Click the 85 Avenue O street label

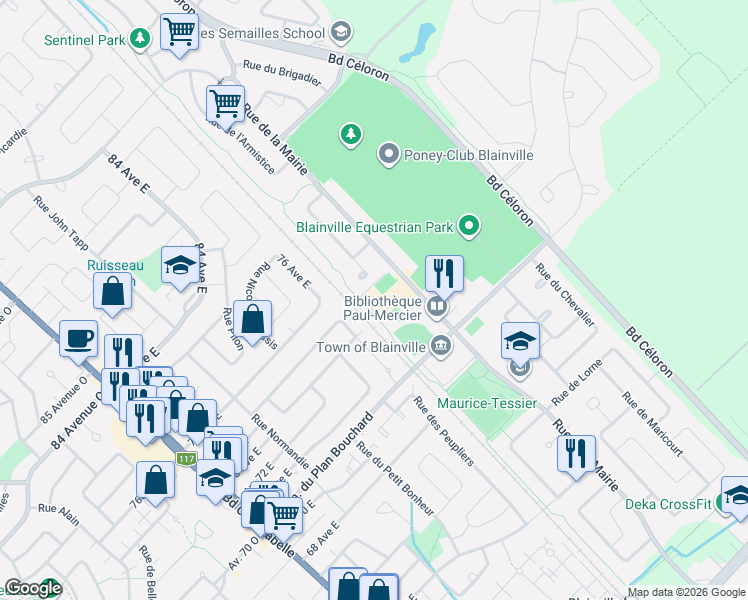[x=63, y=400]
